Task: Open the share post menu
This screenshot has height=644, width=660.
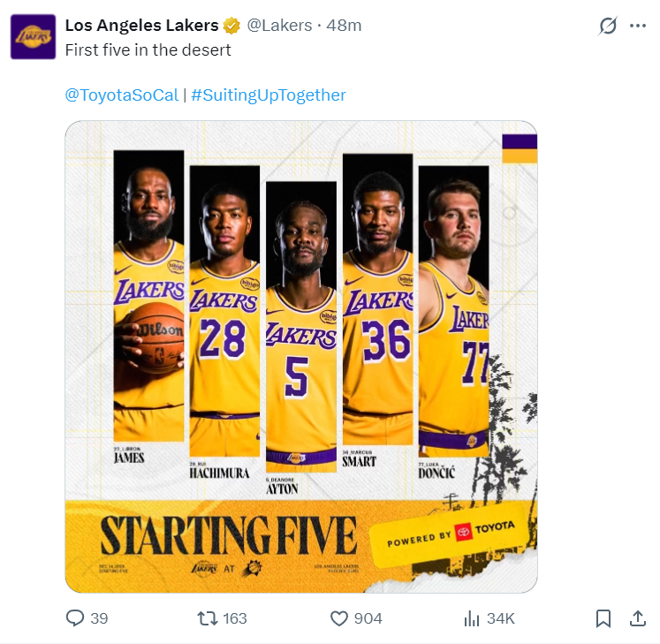Action: pyautogui.click(x=637, y=618)
